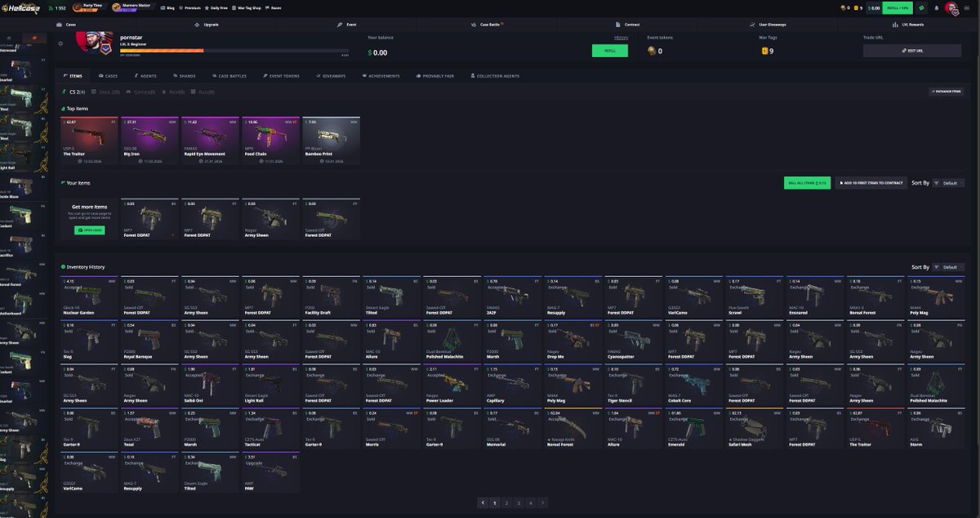Open The Traitor top item card
The height and width of the screenshot is (518, 980).
[89, 141]
